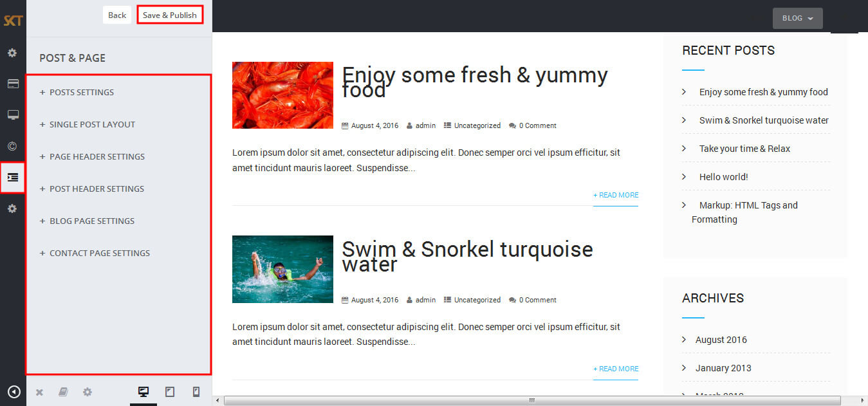This screenshot has height=406, width=868.
Task: Expand Contact Page Settings section
Action: tap(95, 253)
